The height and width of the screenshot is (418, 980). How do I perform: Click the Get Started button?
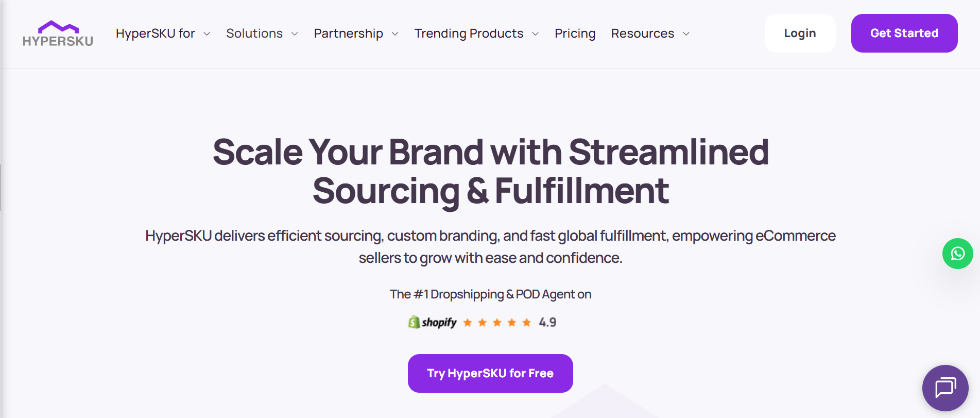tap(904, 33)
